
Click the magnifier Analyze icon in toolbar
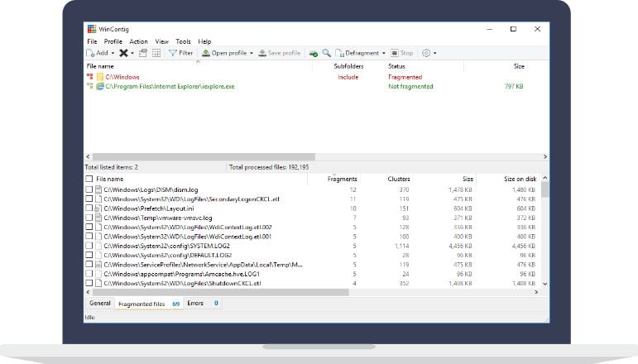pos(326,53)
